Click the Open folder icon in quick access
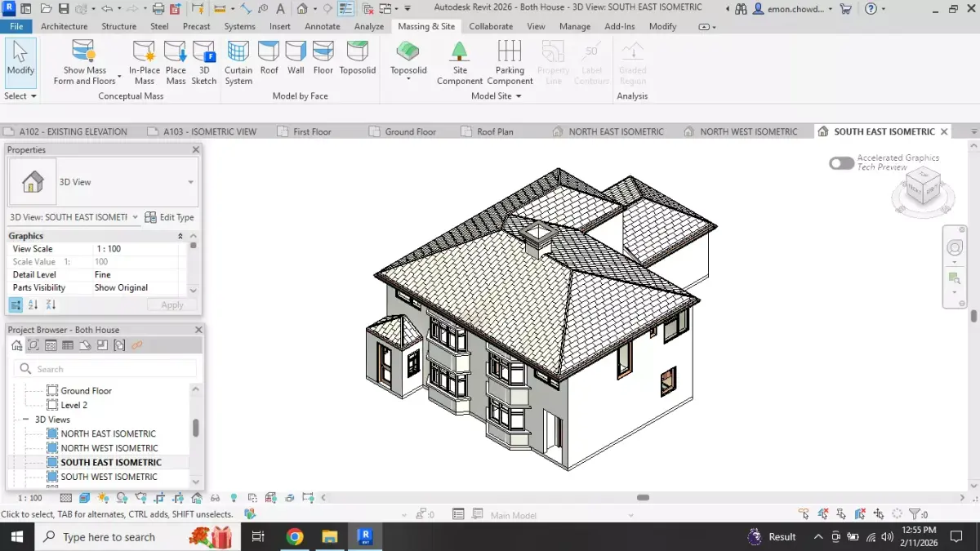This screenshot has height=551, width=980. [47, 9]
